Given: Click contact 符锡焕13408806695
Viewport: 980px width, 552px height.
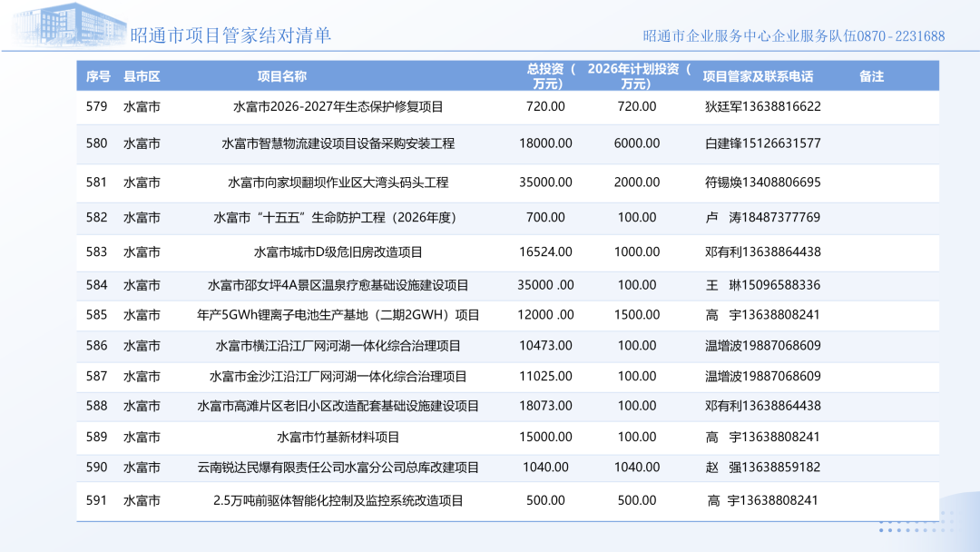Looking at the screenshot, I should [762, 182].
